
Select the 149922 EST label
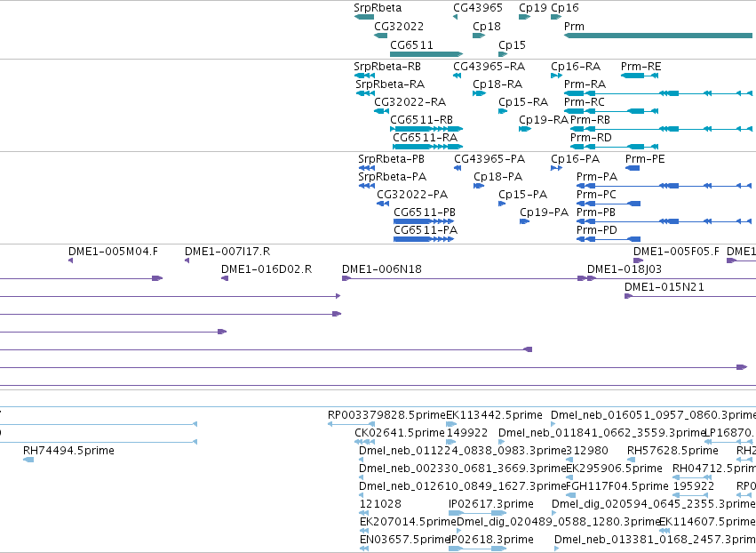(467, 433)
